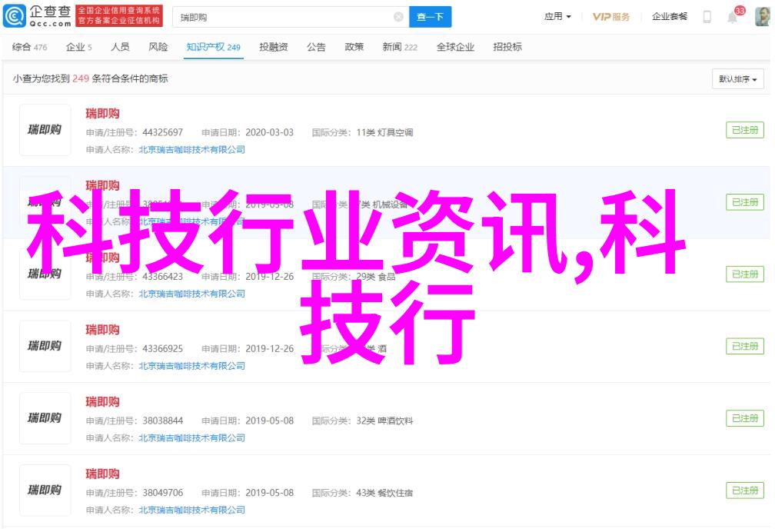Image resolution: width=775 pixels, height=532 pixels.
Task: Focus the search field containing 瑞即购
Action: click(291, 18)
